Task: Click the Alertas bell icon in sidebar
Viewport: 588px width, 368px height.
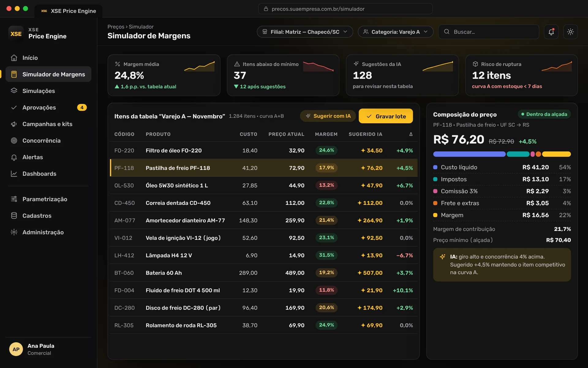Action: 14,157
